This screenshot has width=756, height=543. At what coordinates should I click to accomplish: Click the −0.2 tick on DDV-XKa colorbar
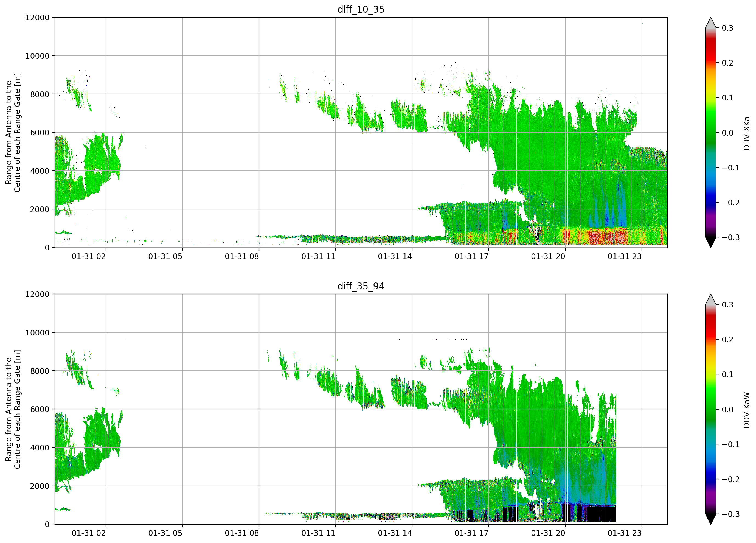731,203
